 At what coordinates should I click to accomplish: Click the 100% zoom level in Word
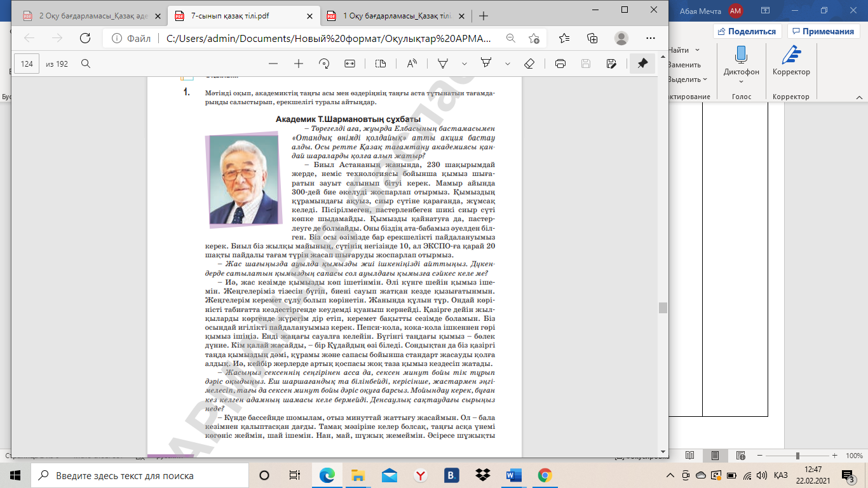tap(854, 456)
